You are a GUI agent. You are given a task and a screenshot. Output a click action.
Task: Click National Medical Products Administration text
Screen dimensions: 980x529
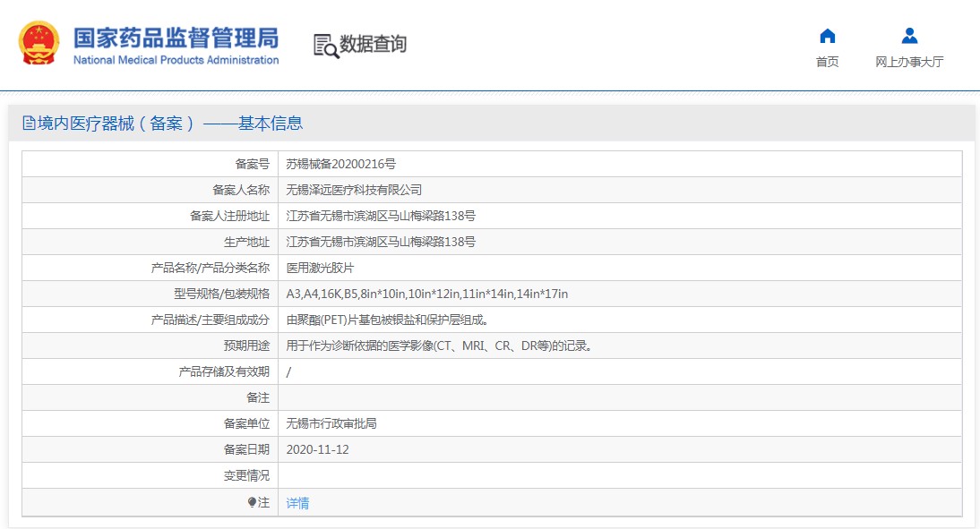176,60
